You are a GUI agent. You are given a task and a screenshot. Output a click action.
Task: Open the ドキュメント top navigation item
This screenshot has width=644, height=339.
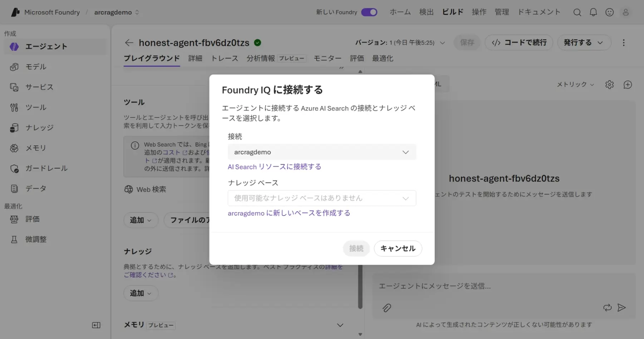(539, 12)
